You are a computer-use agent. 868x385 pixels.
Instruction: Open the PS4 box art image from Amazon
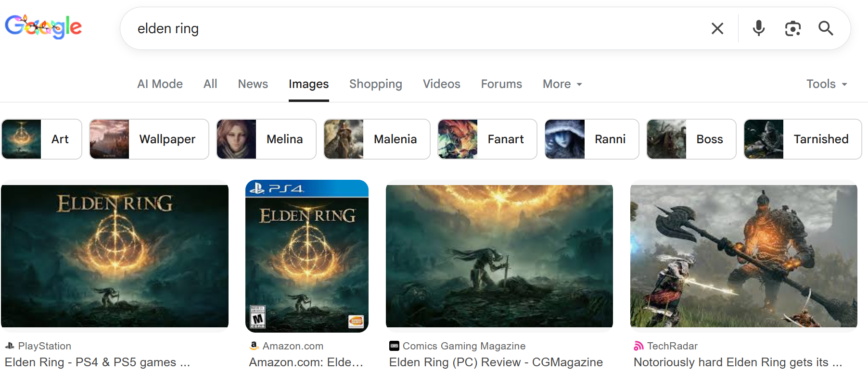click(x=307, y=256)
